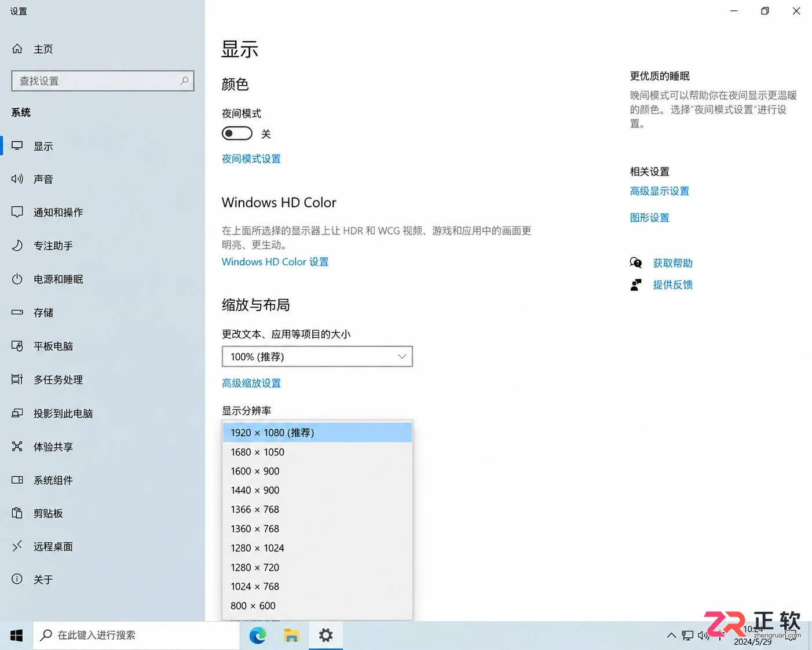Click the 剪贴板 clipboard icon
The image size is (812, 650).
pyautogui.click(x=17, y=513)
